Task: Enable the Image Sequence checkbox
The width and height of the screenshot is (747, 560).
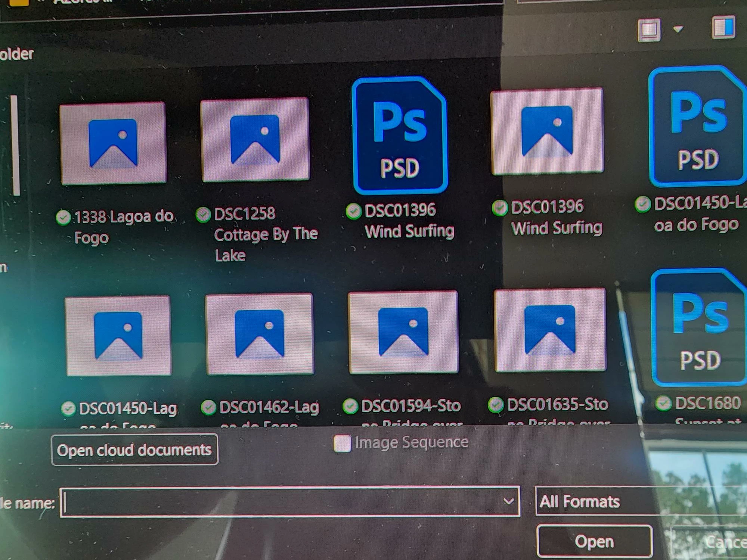Action: click(342, 444)
